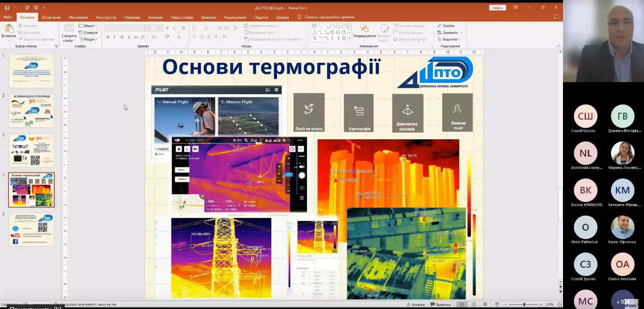Click the +104 participants overflow button

click(x=623, y=301)
